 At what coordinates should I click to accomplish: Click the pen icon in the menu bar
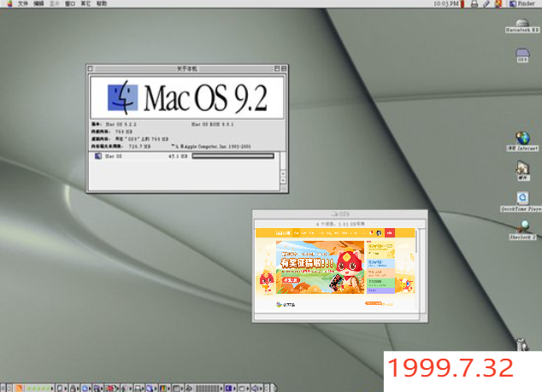coord(486,3)
